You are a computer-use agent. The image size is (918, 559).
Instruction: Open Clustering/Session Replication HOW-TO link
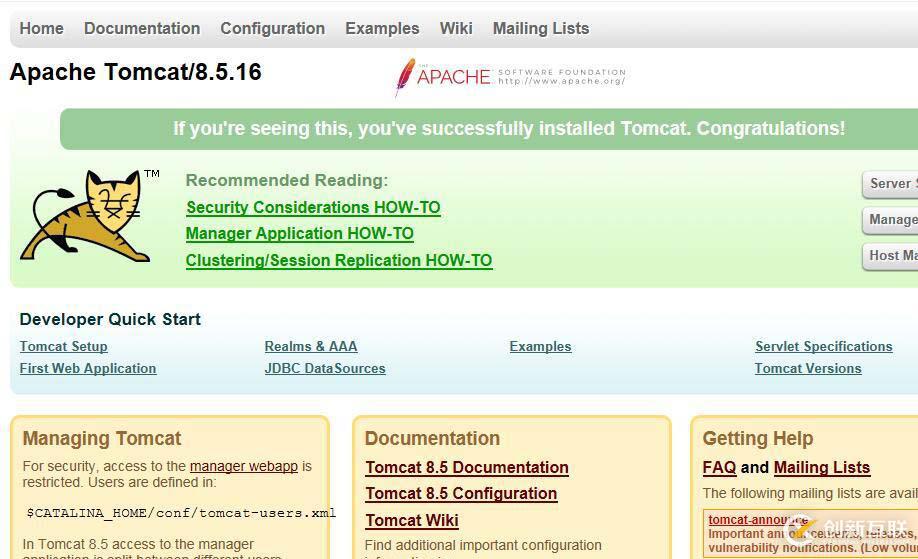coord(339,260)
